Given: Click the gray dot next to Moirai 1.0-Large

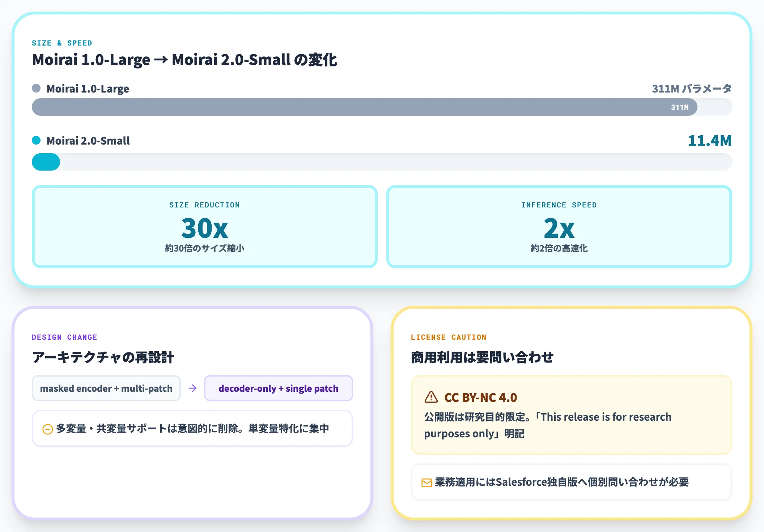Looking at the screenshot, I should tap(36, 88).
